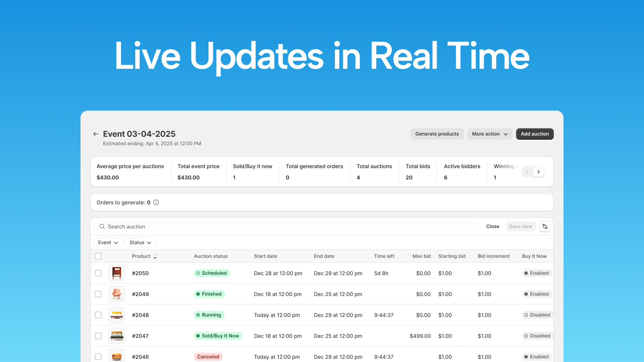Click the red cabinet thumbnail for auction #2050

tap(116, 273)
